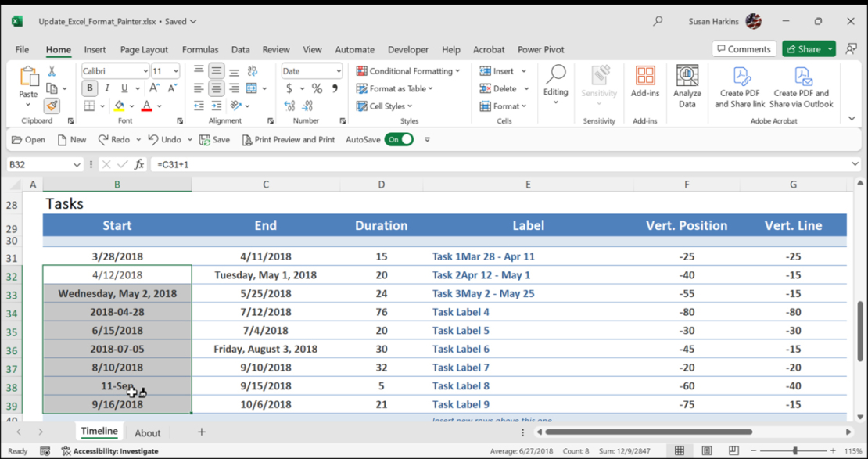Viewport: 868px width, 459px height.
Task: Click Print Preview and Print button
Action: pos(289,139)
